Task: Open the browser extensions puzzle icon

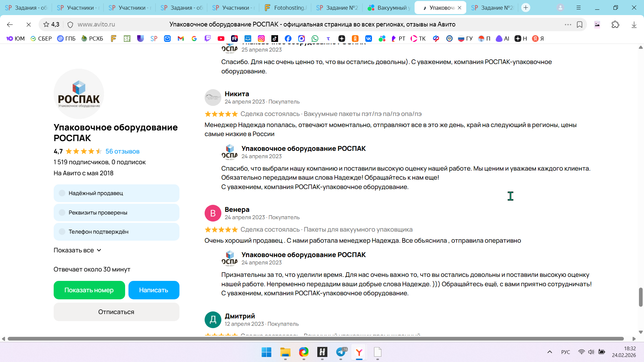Action: click(x=615, y=24)
